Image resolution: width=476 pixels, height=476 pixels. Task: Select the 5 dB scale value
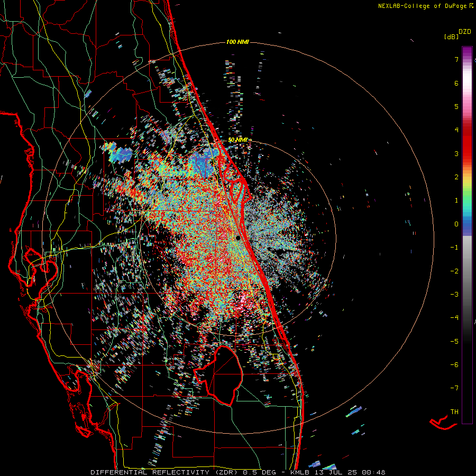[x=456, y=106]
